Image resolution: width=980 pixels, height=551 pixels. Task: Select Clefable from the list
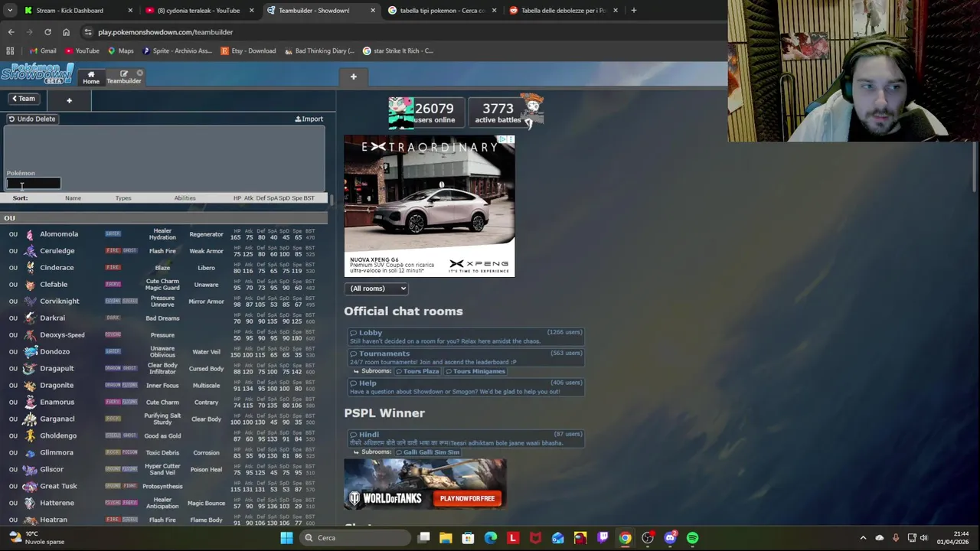pos(164,285)
